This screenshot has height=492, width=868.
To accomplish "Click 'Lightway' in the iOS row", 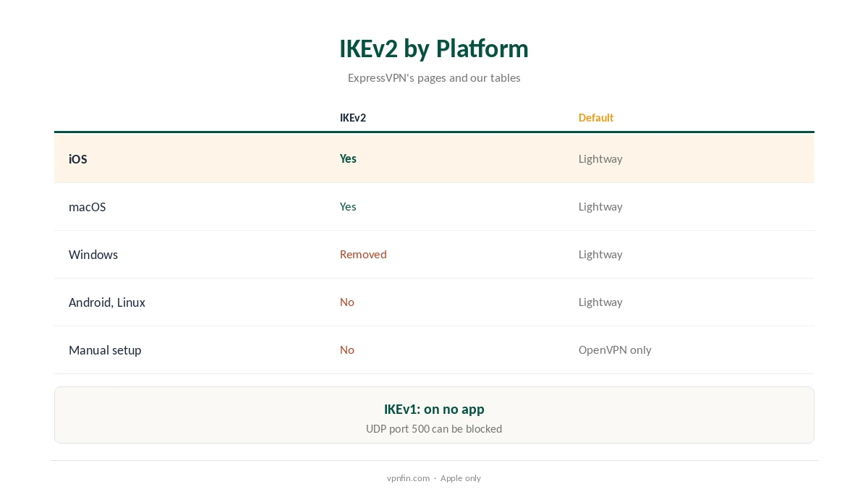I will (600, 158).
